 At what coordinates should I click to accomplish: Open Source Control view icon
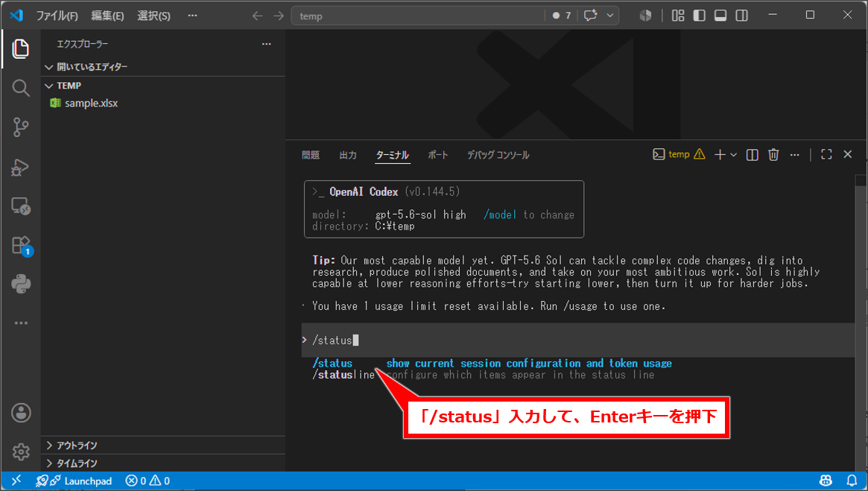(x=20, y=127)
